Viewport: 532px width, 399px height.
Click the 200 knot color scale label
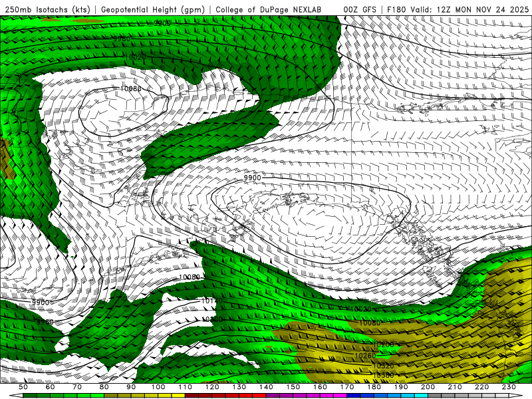pyautogui.click(x=428, y=387)
